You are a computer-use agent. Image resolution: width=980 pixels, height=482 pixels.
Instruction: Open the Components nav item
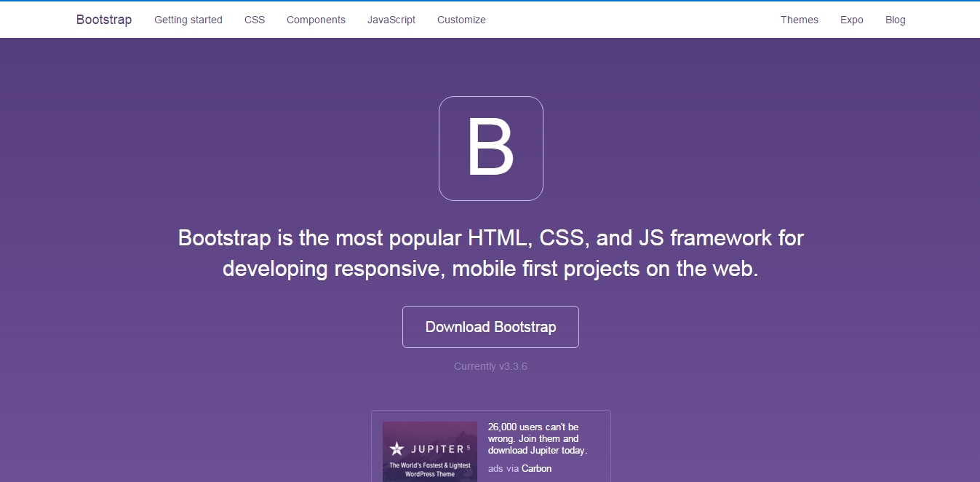316,20
